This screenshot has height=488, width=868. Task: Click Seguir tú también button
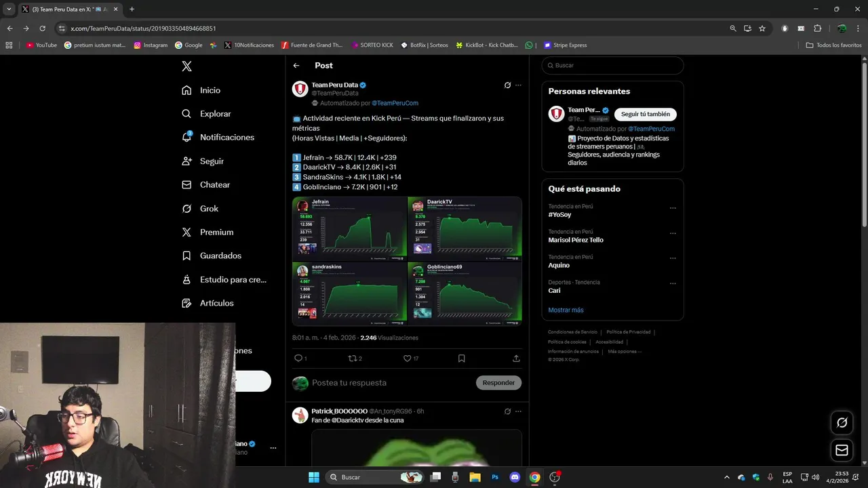click(x=645, y=114)
